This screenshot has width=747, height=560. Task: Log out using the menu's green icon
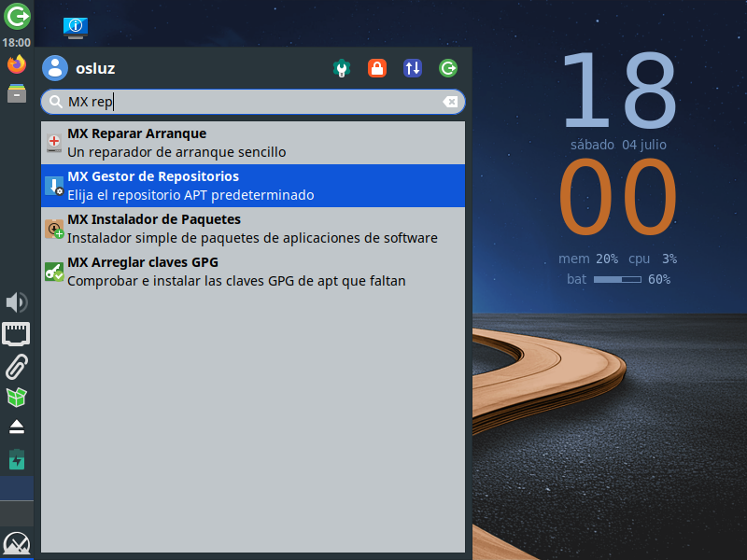pos(448,68)
